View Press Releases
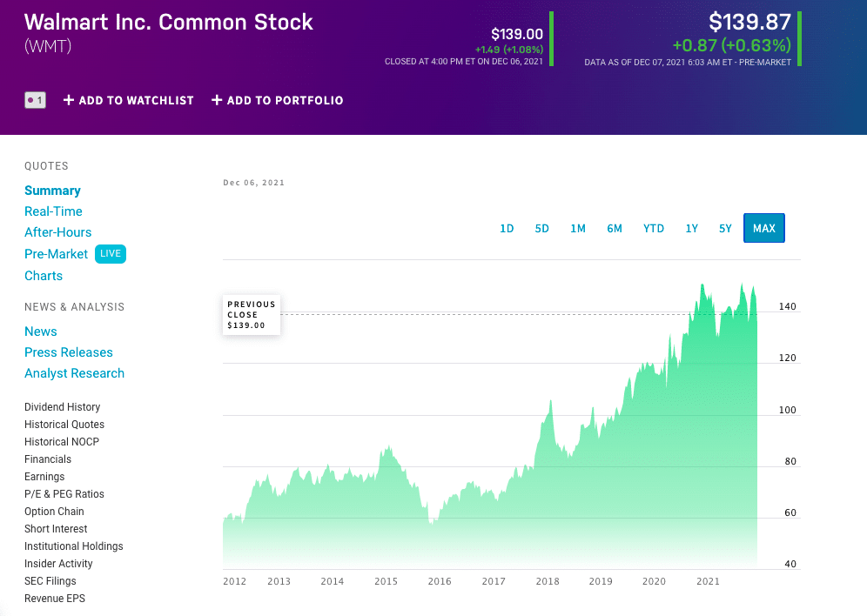 pos(69,352)
